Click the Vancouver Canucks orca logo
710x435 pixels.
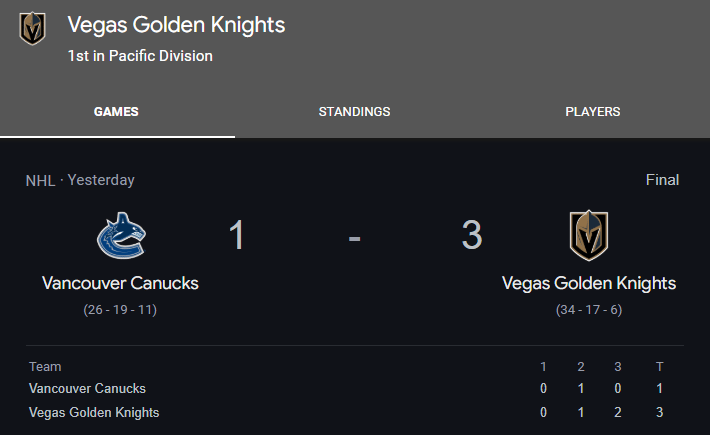tap(121, 235)
